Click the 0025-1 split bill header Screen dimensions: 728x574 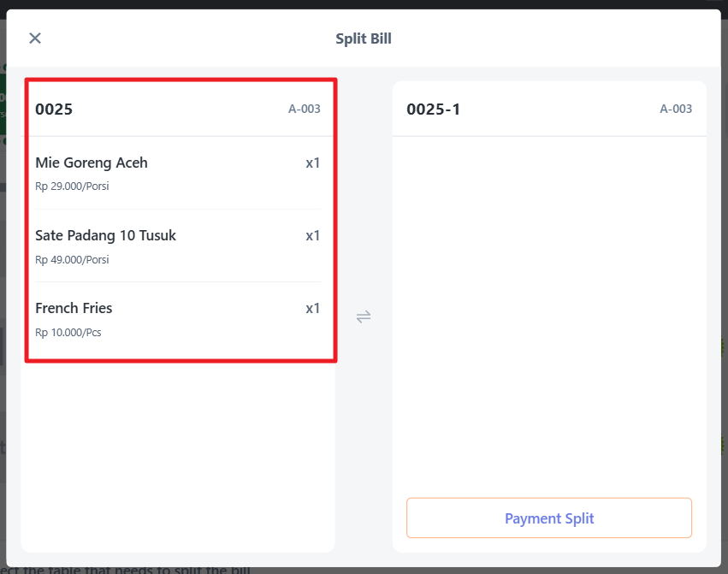(433, 109)
